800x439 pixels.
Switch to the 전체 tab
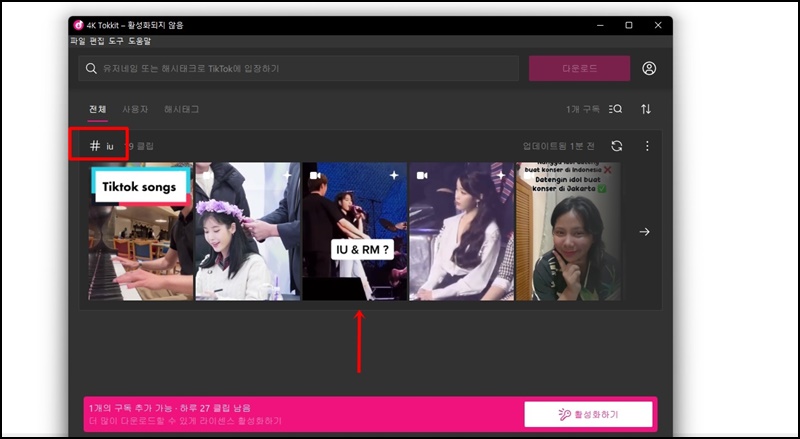tap(97, 109)
